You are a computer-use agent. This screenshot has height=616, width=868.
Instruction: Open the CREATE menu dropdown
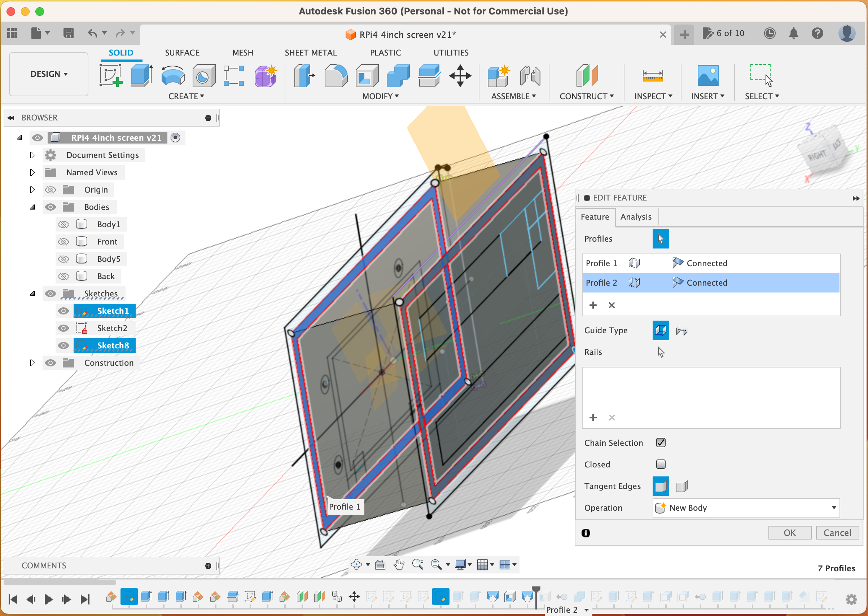pyautogui.click(x=186, y=96)
